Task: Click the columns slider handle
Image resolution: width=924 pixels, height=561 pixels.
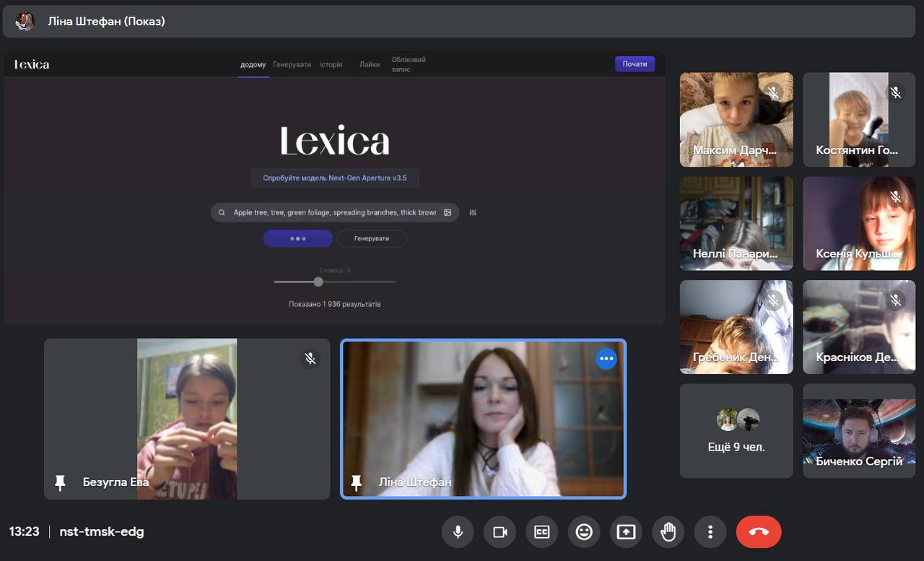Action: [x=318, y=282]
